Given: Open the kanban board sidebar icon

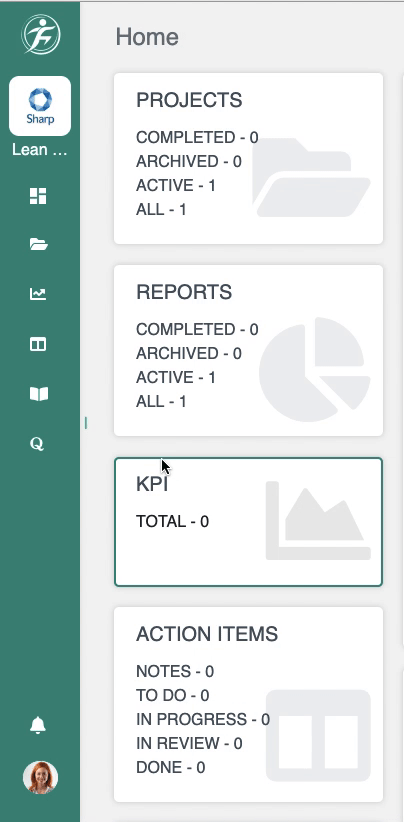Looking at the screenshot, I should 38,344.
